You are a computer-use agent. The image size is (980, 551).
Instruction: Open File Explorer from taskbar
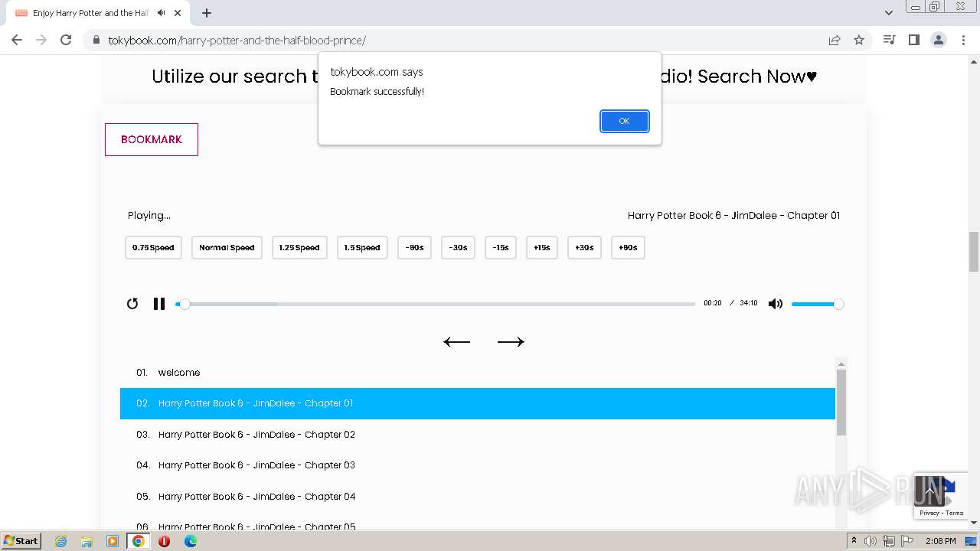[87, 541]
